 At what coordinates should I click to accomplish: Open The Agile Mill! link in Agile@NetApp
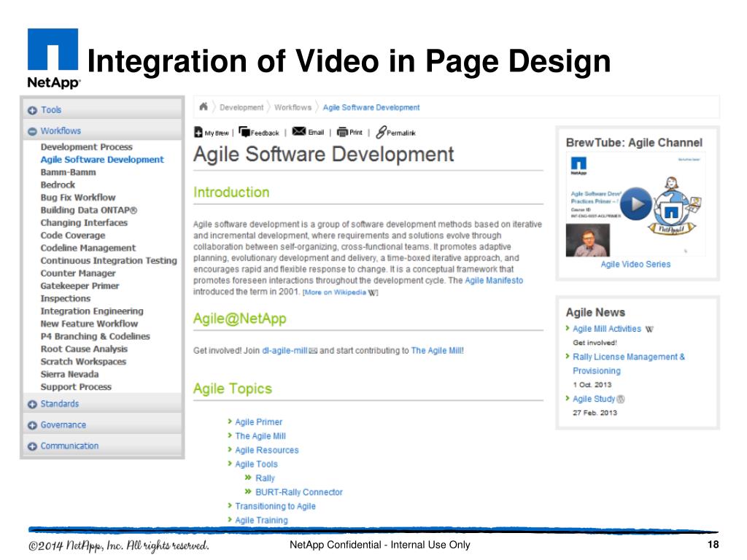point(438,351)
